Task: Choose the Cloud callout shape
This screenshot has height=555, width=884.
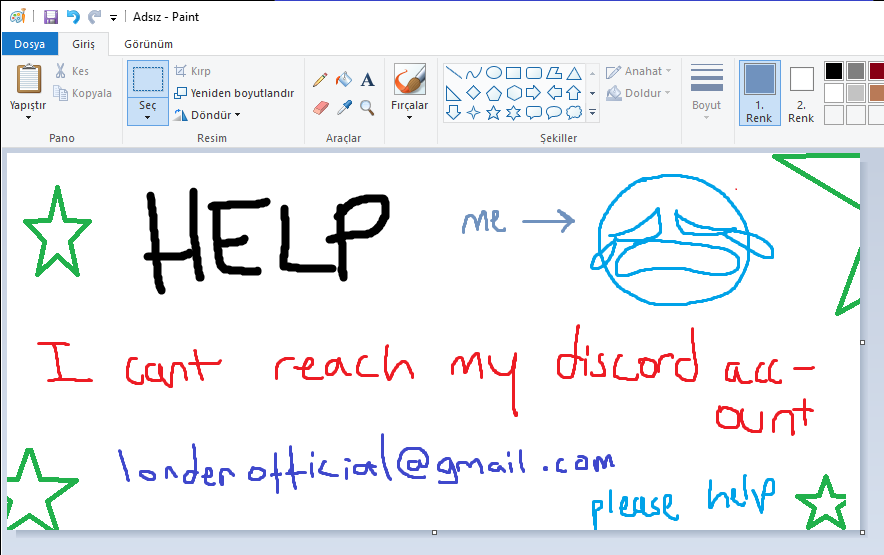Action: click(x=574, y=112)
